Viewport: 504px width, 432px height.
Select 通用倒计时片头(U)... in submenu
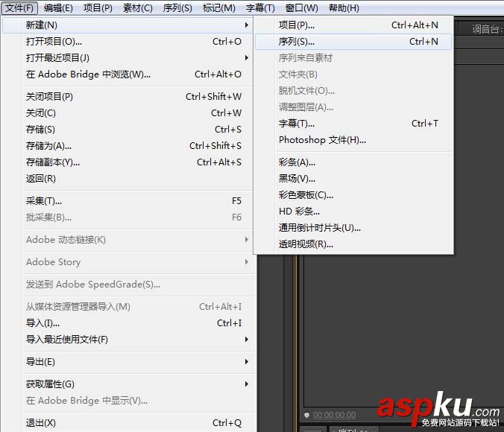coord(353,228)
